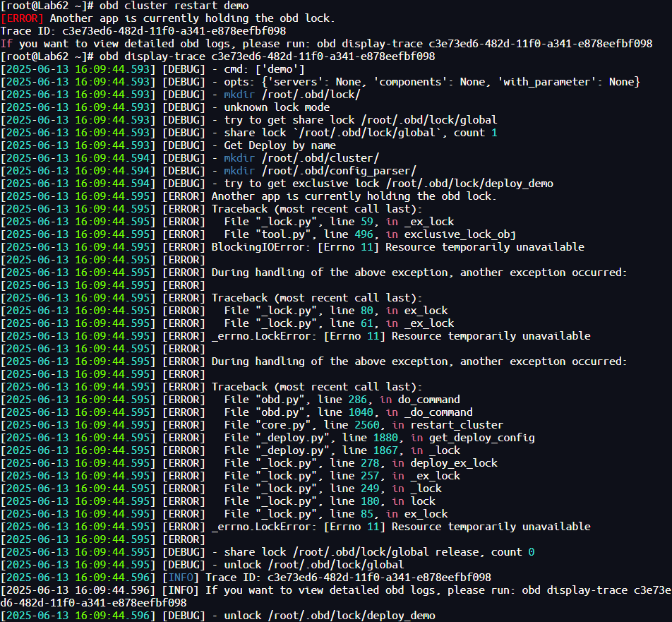
Task: Click the 'obd cluster restart demo' command text
Action: coord(174,6)
